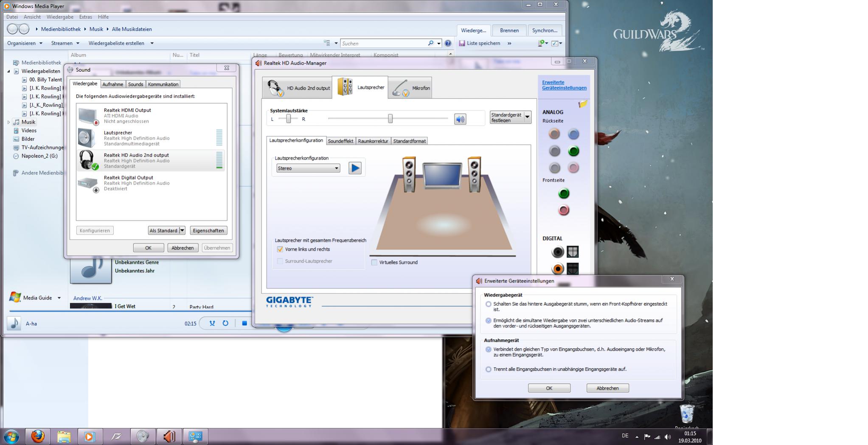Click the orange analog rear jack
868x445 pixels.
point(554,134)
